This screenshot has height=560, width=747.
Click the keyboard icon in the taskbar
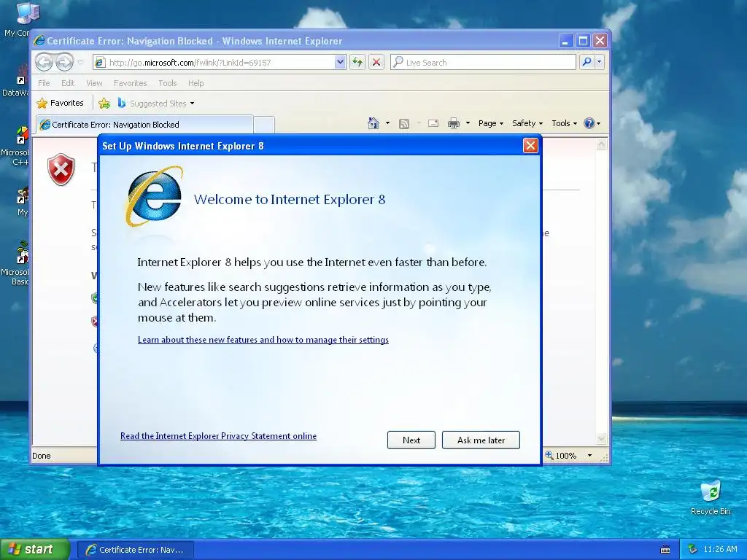pyautogui.click(x=665, y=550)
